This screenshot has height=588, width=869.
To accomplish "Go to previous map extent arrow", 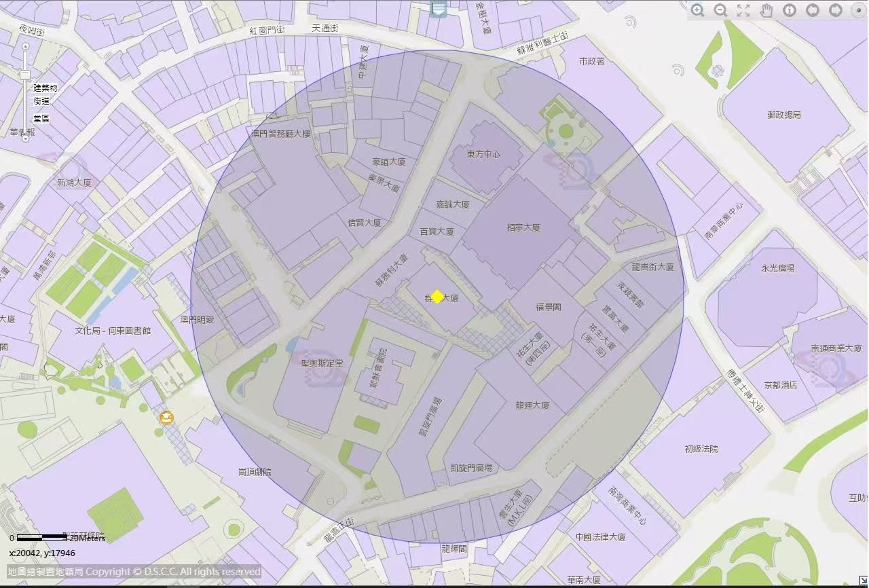I will tap(813, 10).
